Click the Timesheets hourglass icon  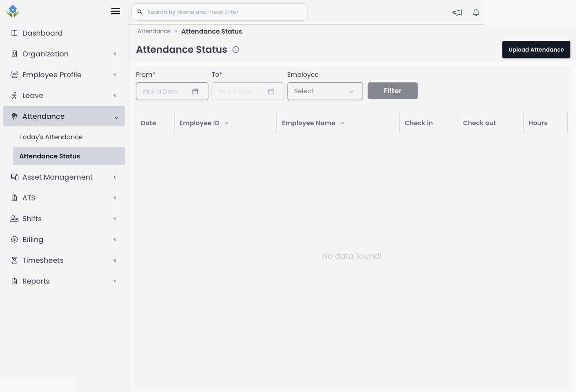click(14, 260)
